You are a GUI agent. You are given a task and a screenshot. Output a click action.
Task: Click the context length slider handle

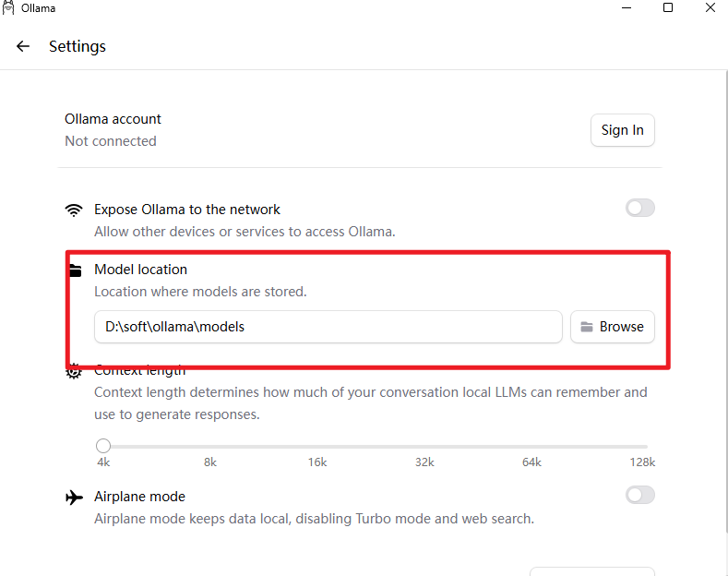click(x=103, y=446)
